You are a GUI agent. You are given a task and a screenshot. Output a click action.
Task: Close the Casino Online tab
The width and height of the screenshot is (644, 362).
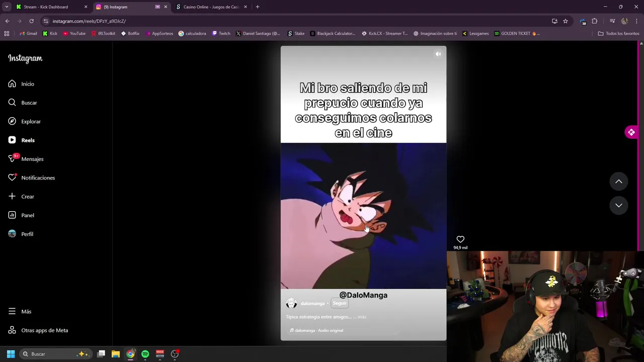point(246,7)
